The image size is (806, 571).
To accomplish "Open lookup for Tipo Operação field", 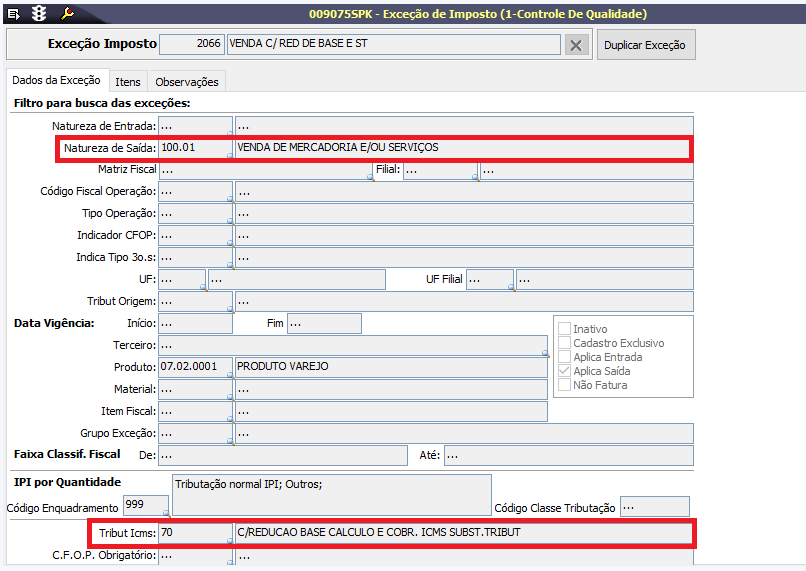I will point(230,221).
